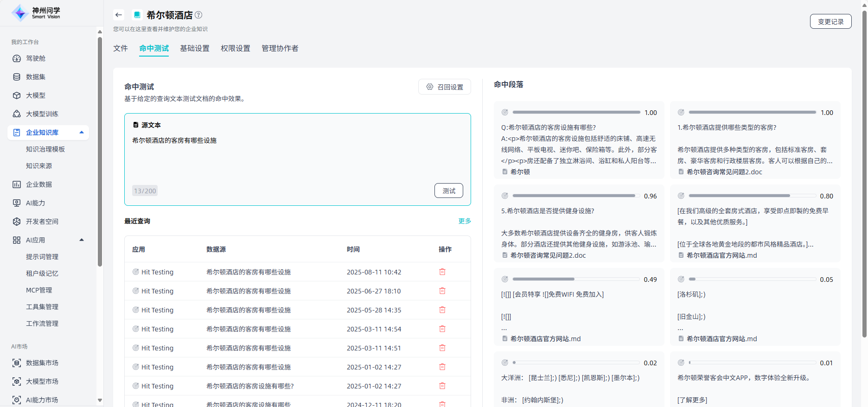Click the page vertical scrollbar on the right
The width and height of the screenshot is (868, 407).
[x=864, y=174]
